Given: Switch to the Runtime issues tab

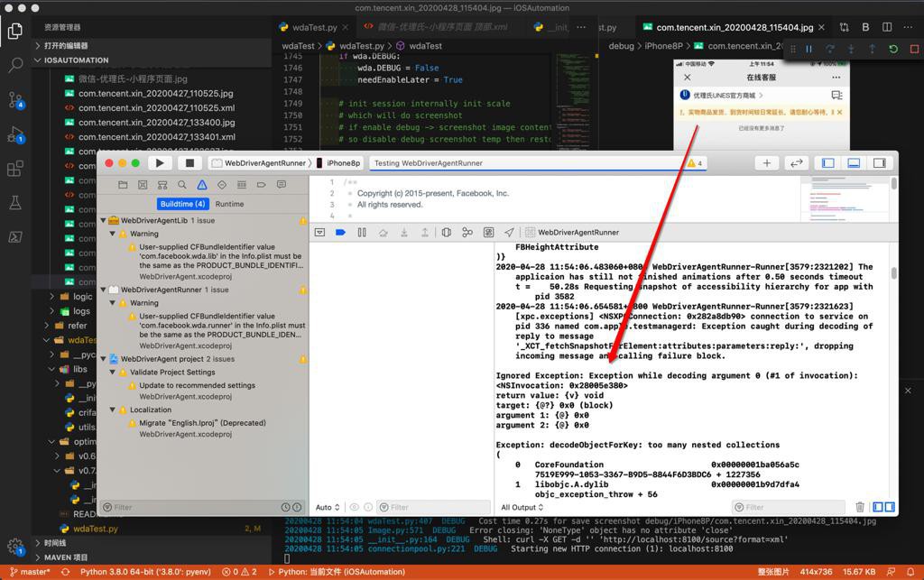Looking at the screenshot, I should pyautogui.click(x=229, y=204).
